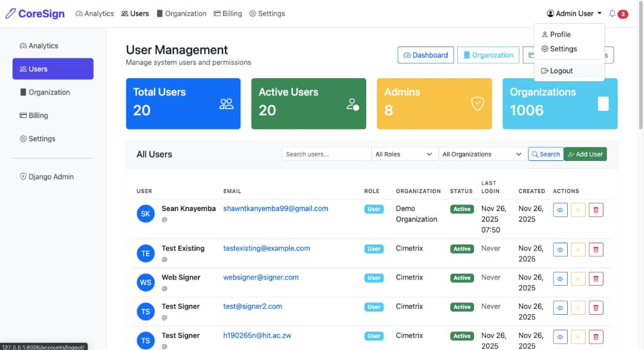The image size is (644, 350).
Task: Click the SK avatar for Sean Knayemba
Action: pos(145,213)
